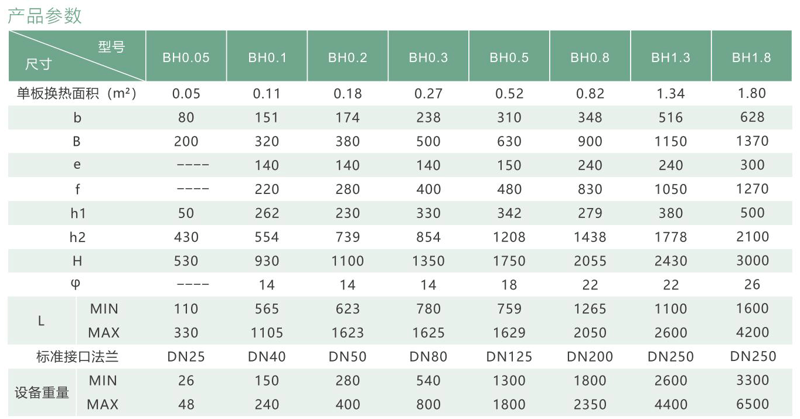Click the BH0.8 column header

[x=590, y=58]
